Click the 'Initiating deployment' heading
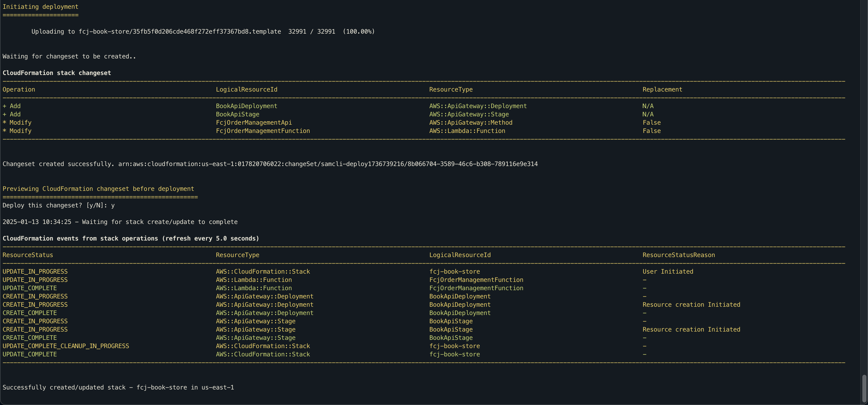 [41, 7]
